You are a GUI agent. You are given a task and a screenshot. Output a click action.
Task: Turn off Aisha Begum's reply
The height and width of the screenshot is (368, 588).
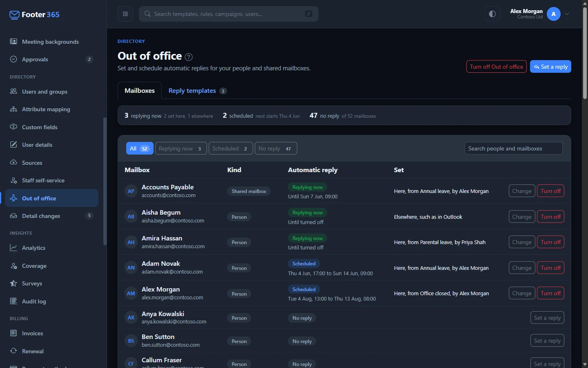point(550,217)
